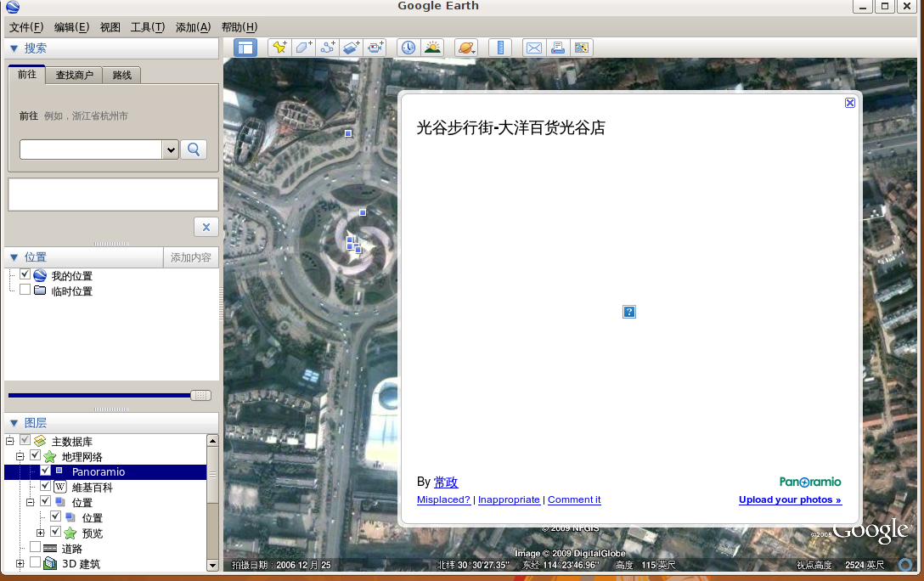Viewport: 924px width, 581px height.
Task: Toggle the sidebar panel toolbar button
Action: [245, 48]
